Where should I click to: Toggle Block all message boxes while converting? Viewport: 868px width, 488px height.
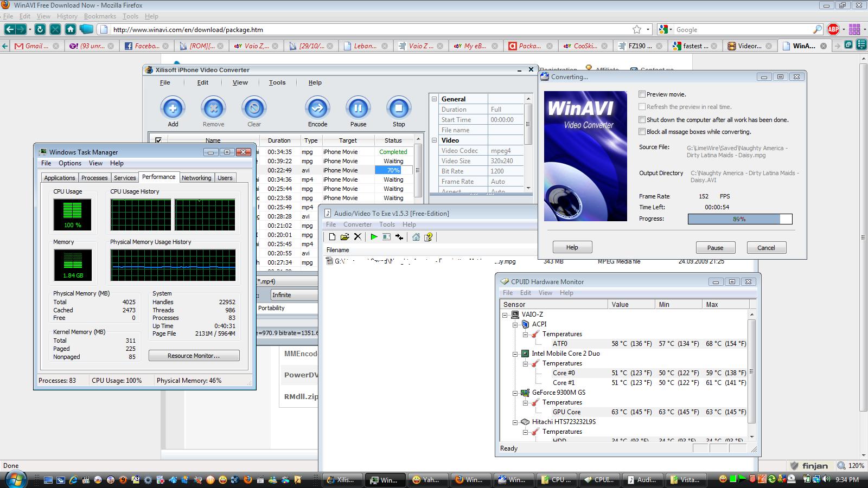pyautogui.click(x=642, y=132)
